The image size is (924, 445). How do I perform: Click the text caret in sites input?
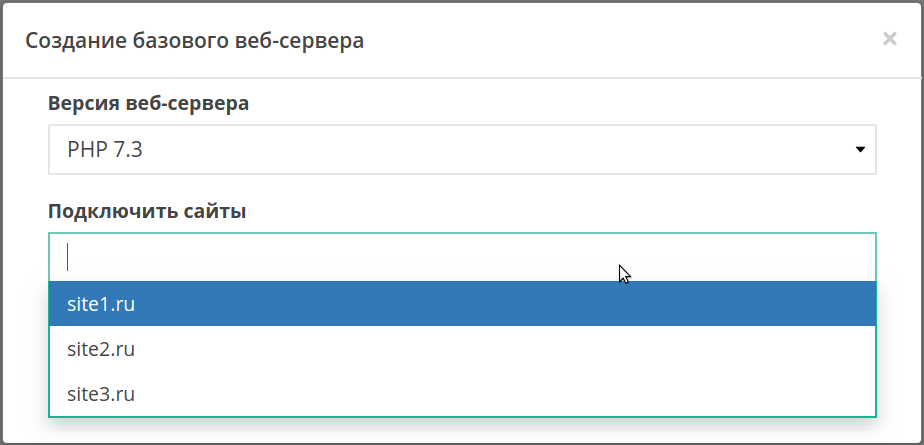pos(68,257)
